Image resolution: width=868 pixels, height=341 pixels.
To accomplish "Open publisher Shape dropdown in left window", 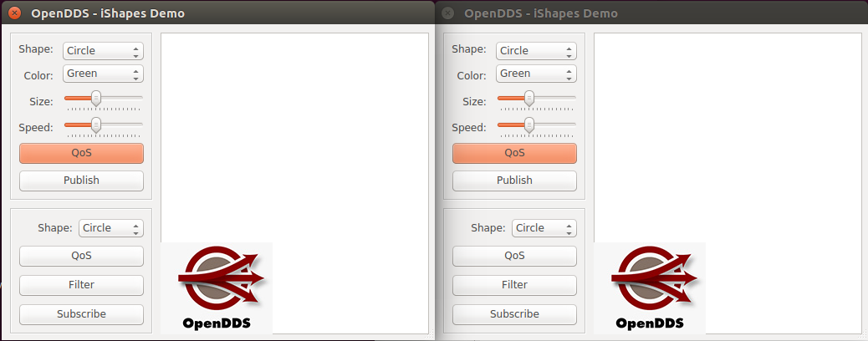I will coord(103,51).
